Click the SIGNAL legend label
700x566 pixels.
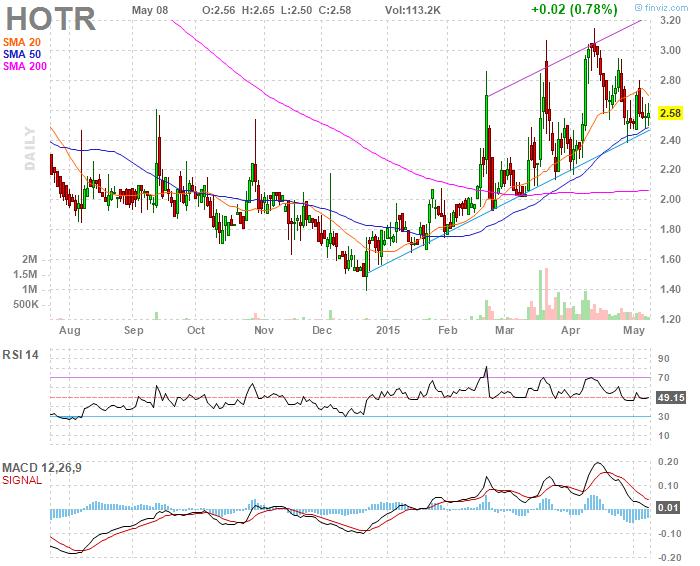pos(22,481)
